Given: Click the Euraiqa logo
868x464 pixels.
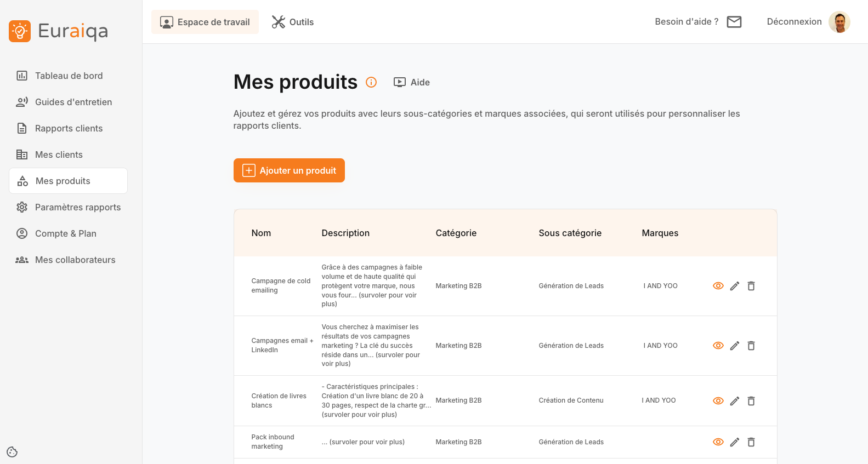Looking at the screenshot, I should [x=59, y=31].
